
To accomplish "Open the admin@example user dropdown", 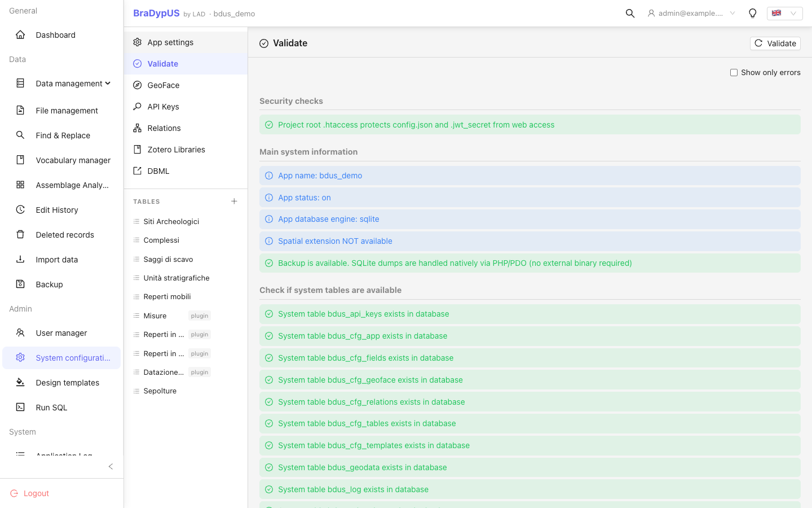I will [x=691, y=14].
